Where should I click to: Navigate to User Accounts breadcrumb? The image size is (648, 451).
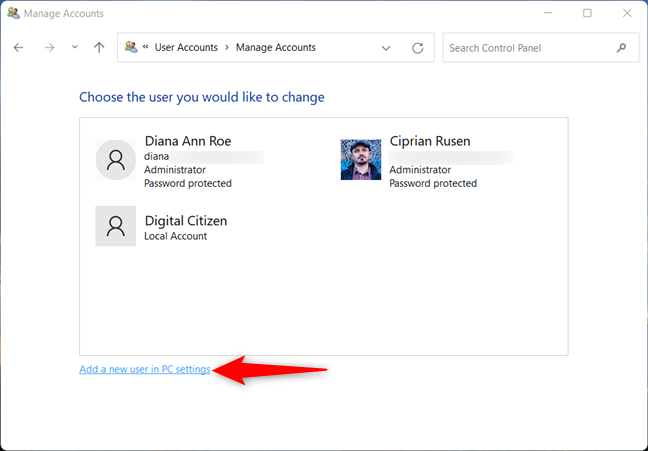click(188, 47)
